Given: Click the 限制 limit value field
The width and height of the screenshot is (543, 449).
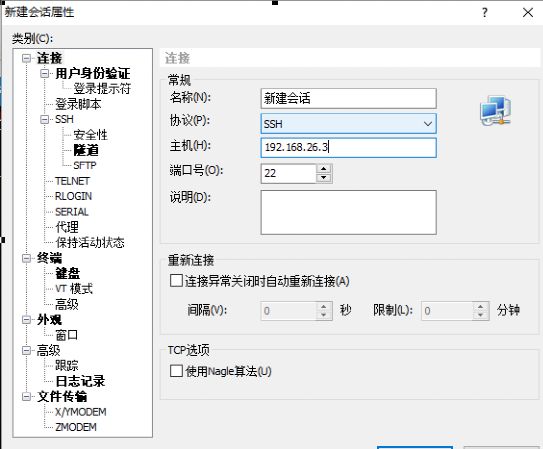Looking at the screenshot, I should pyautogui.click(x=447, y=311).
